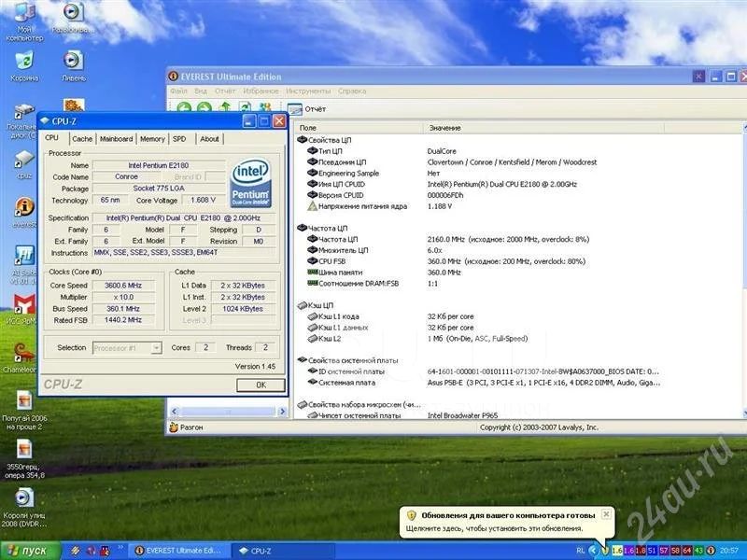Select the AI Suite desktop shortcut
Image resolution: width=747 pixels, height=560 pixels.
coord(22,265)
